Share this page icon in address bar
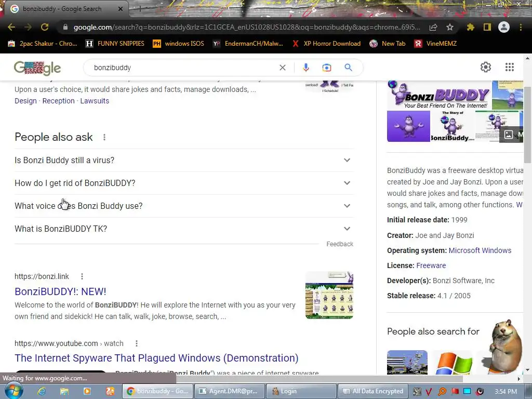 [x=433, y=27]
